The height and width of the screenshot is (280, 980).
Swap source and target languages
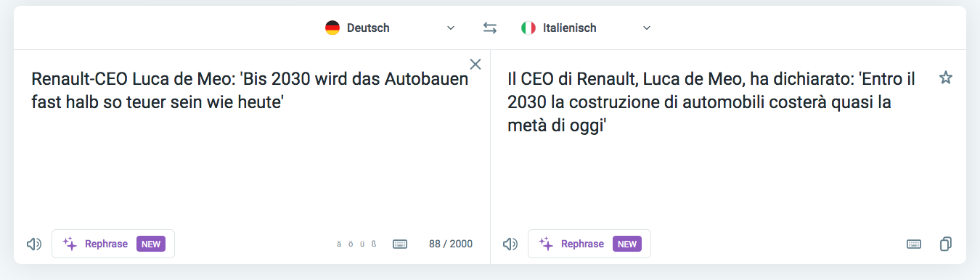(490, 28)
